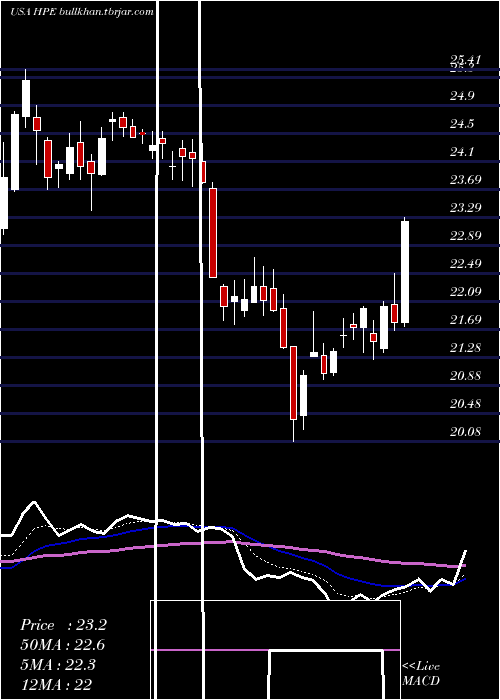Click the '5MA : 22.3' readout

click(x=58, y=665)
